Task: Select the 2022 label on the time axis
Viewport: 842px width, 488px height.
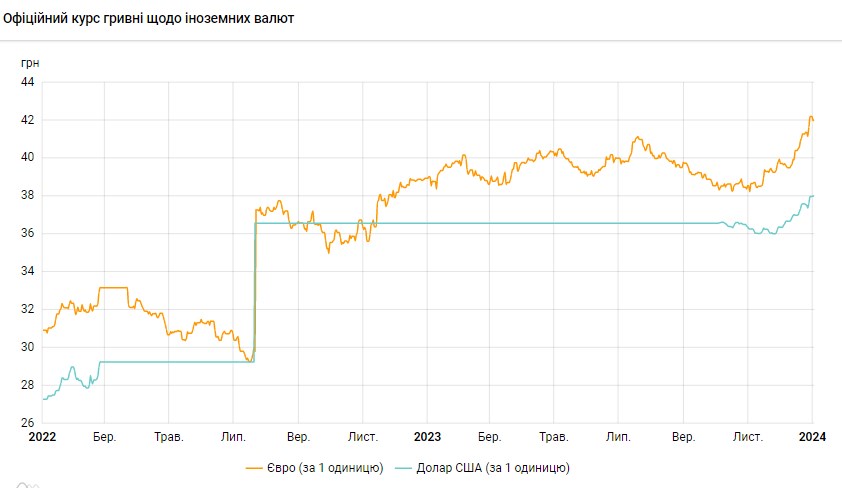Action: coord(42,437)
